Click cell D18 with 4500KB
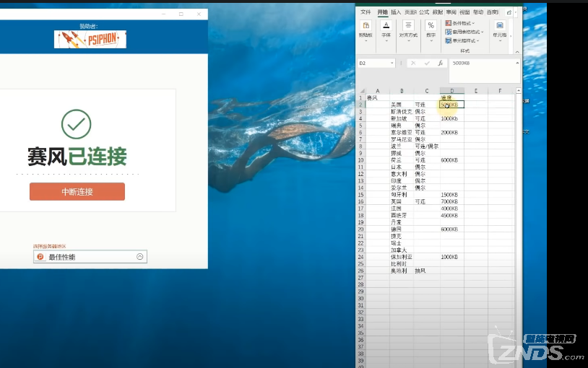588x368 pixels. pyautogui.click(x=452, y=216)
